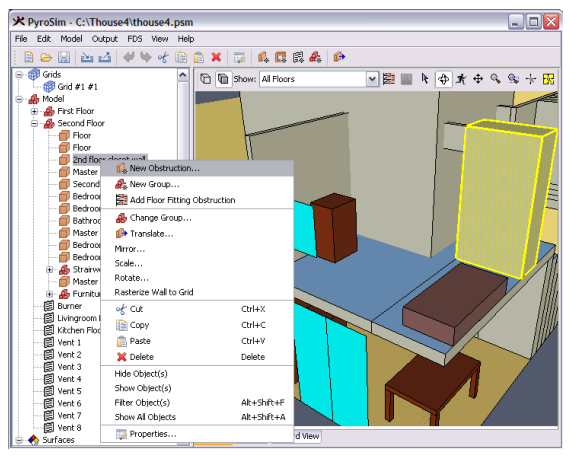This screenshot has width=573, height=458.
Task: Click the Translate objects toolbar icon
Action: click(x=339, y=57)
